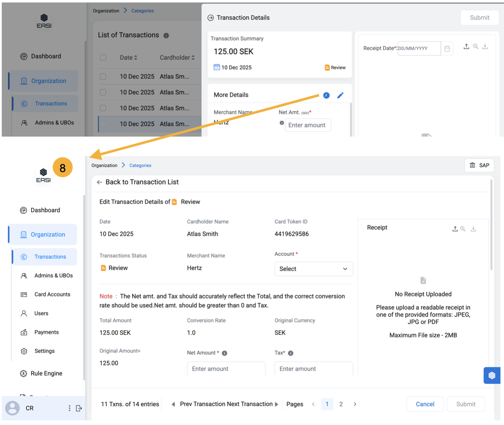This screenshot has width=504, height=425.
Task: Click the blue pencil edit icon in More Details
Action: (x=340, y=95)
